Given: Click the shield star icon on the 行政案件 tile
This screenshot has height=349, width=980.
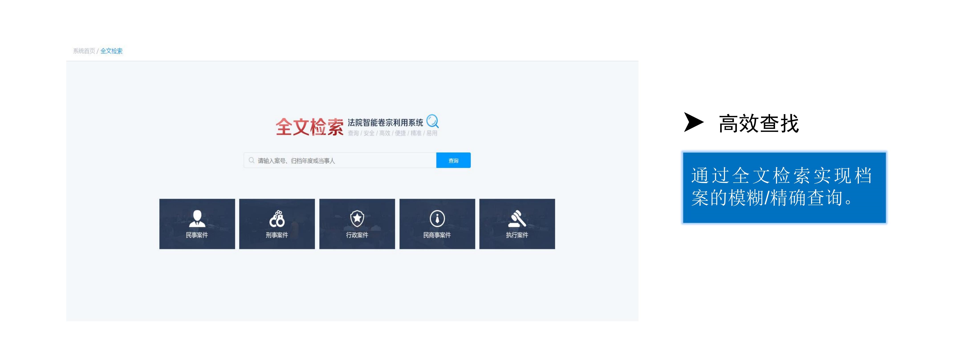Looking at the screenshot, I should tap(357, 218).
